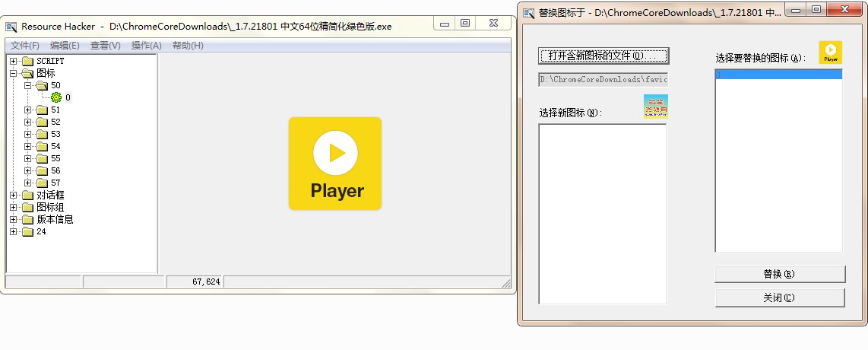Expand the 24 tree node
The image size is (868, 350).
point(13,231)
